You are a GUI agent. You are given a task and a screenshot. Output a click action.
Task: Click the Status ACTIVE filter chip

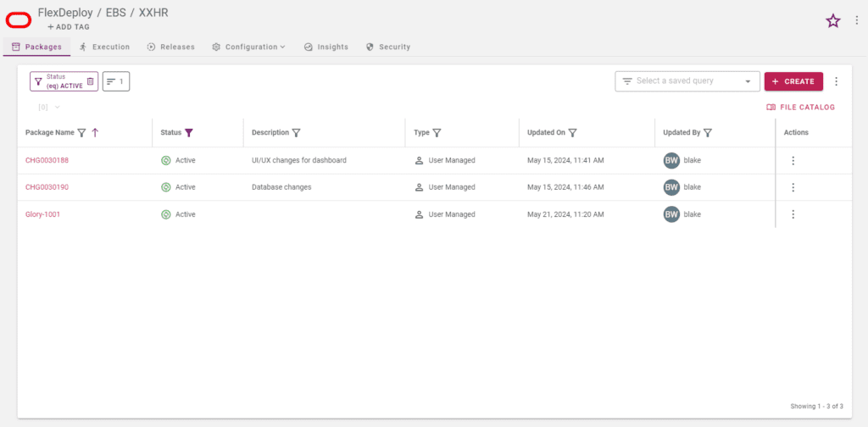pyautogui.click(x=64, y=81)
